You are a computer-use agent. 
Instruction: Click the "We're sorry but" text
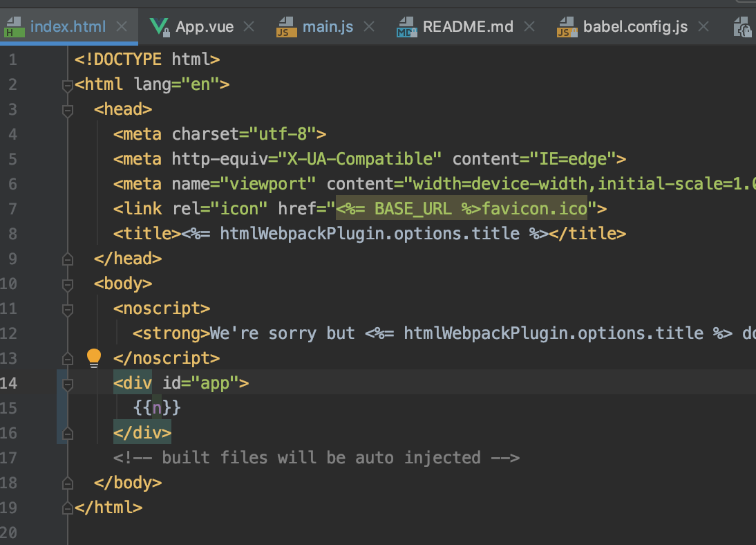(283, 333)
